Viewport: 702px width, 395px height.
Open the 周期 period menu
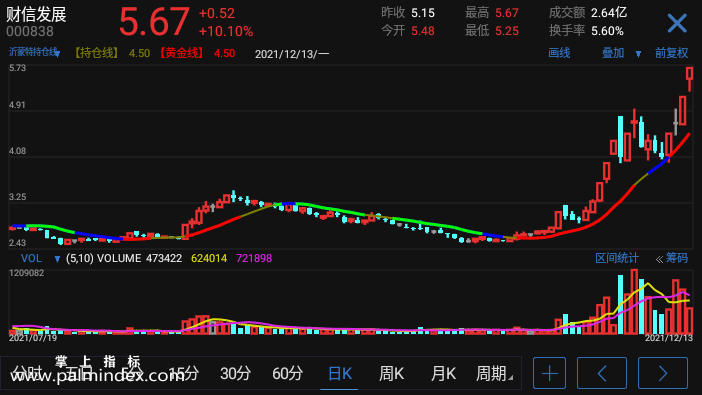(x=494, y=374)
